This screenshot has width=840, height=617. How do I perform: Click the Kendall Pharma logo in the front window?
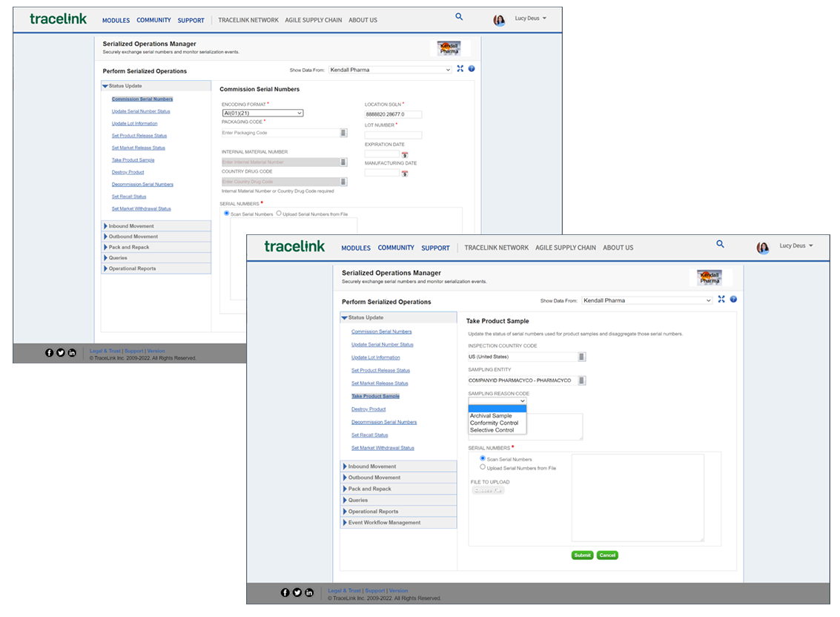(710, 277)
